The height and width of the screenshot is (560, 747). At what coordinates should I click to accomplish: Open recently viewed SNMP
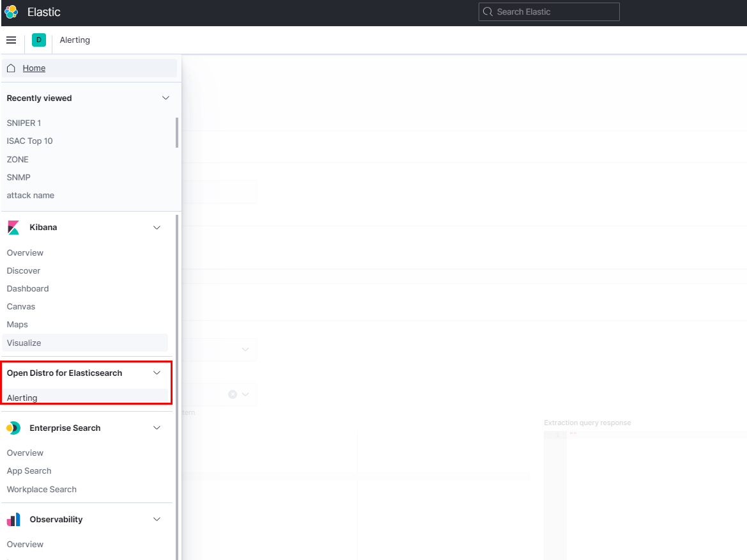(19, 177)
